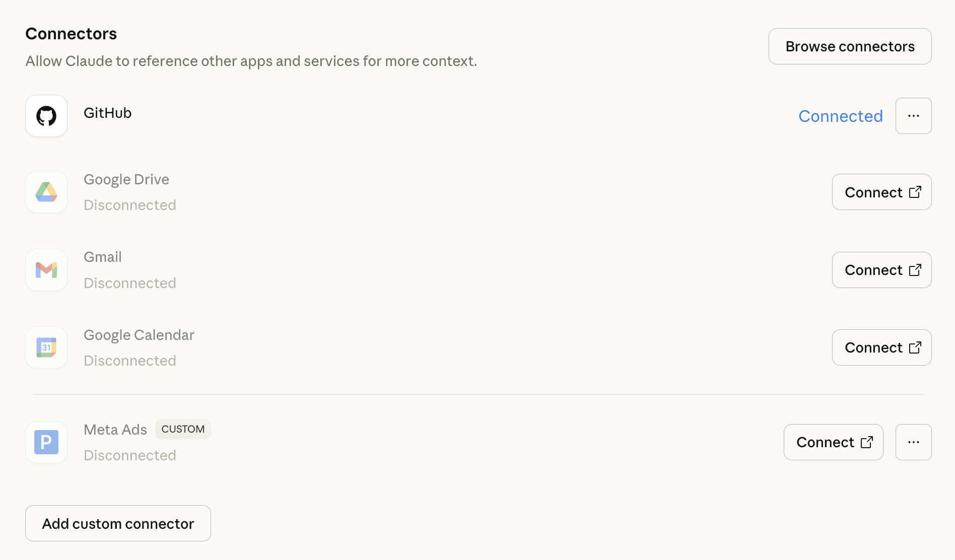Click the Gmail connector icon
The height and width of the screenshot is (560, 955).
(x=46, y=270)
